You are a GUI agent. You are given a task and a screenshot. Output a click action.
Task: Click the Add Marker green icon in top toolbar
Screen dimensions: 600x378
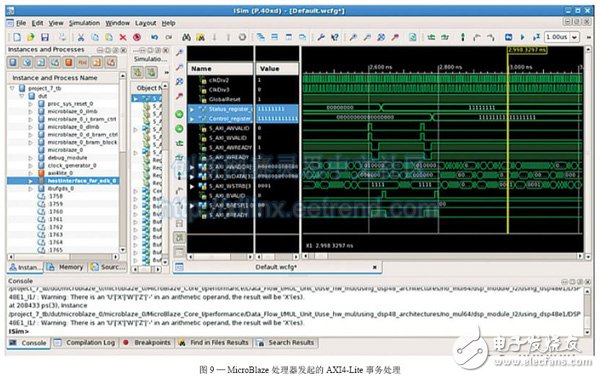463,37
